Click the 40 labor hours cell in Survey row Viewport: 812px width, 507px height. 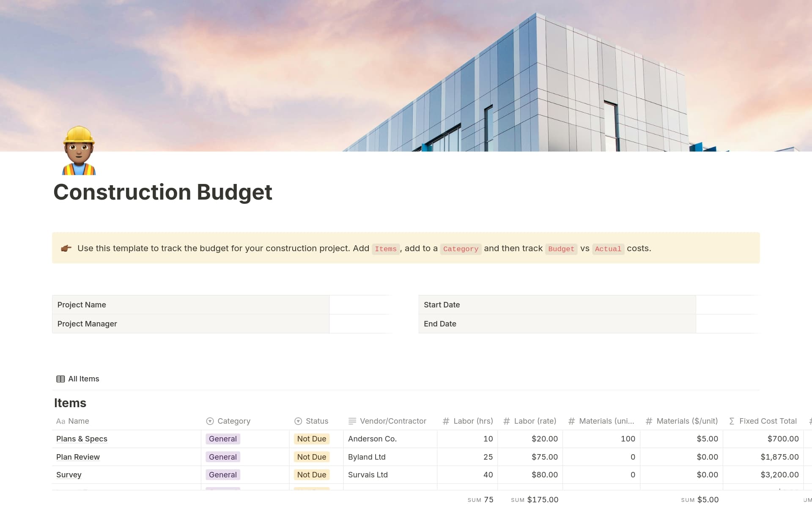pyautogui.click(x=467, y=475)
